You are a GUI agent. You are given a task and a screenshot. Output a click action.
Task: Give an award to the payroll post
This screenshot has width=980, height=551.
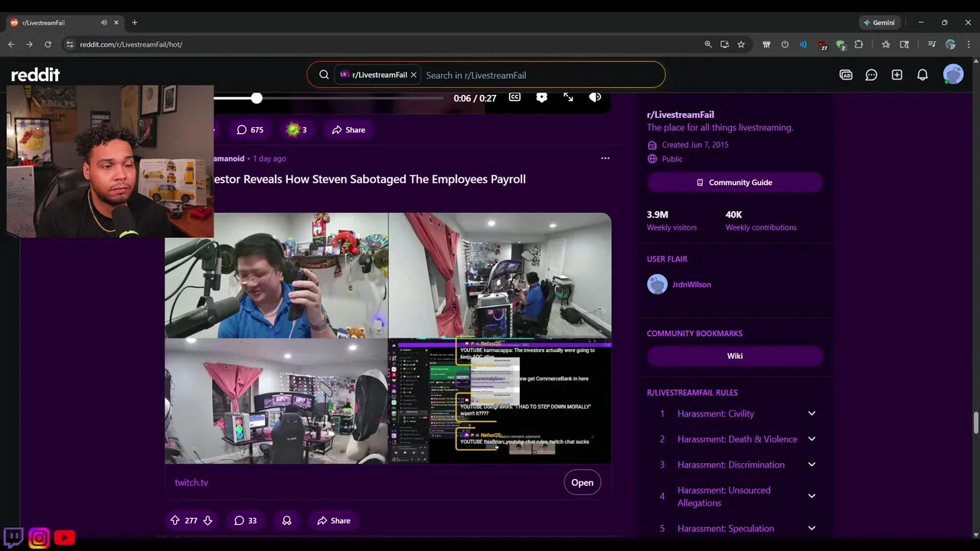[286, 520]
